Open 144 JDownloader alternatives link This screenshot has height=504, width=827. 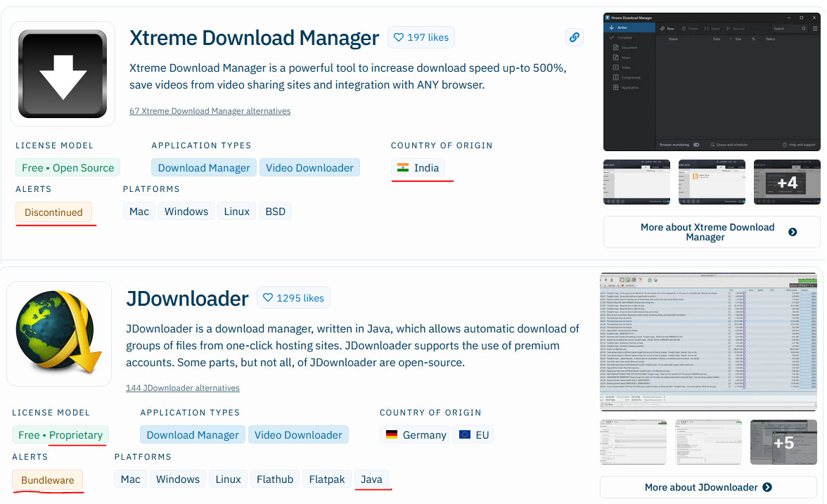click(x=183, y=388)
